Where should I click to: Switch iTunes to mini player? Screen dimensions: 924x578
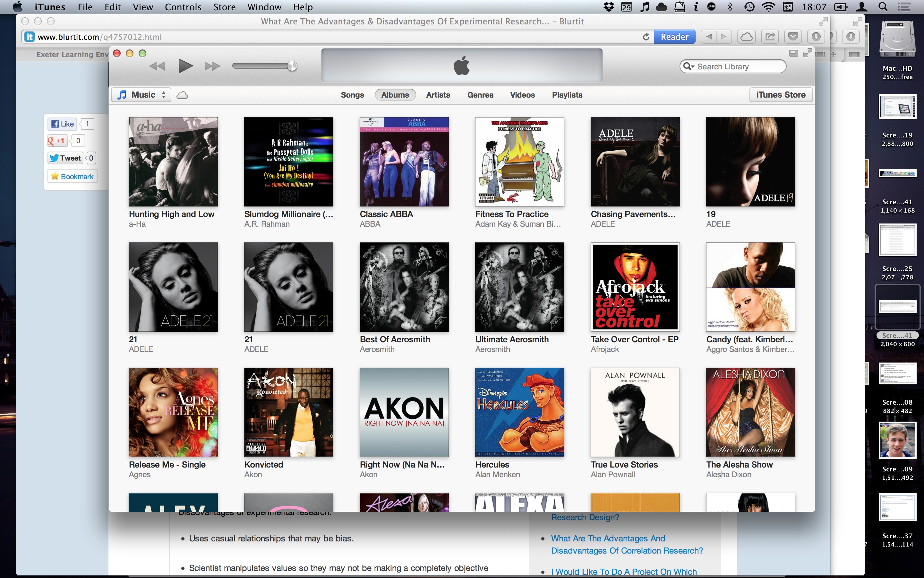tap(793, 53)
